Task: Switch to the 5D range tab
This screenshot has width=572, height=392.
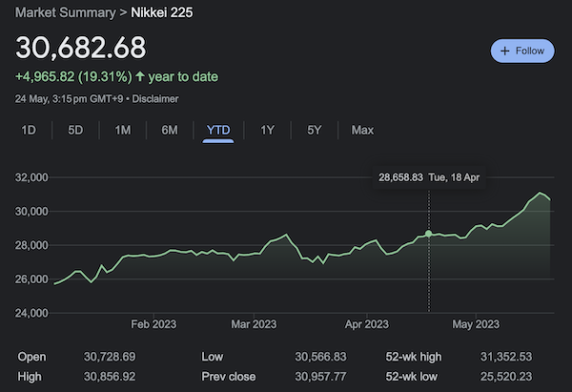Action: click(x=75, y=130)
